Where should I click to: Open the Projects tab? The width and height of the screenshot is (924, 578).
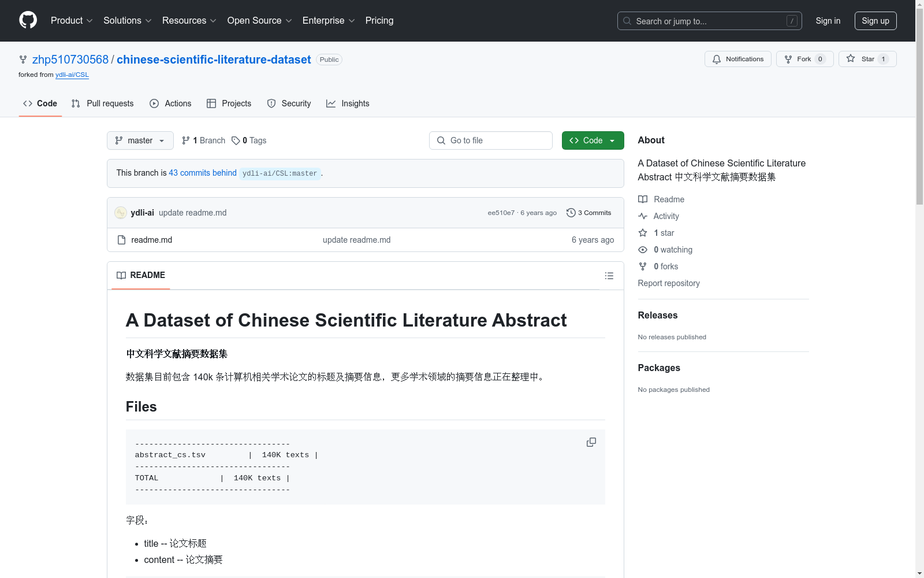[229, 103]
